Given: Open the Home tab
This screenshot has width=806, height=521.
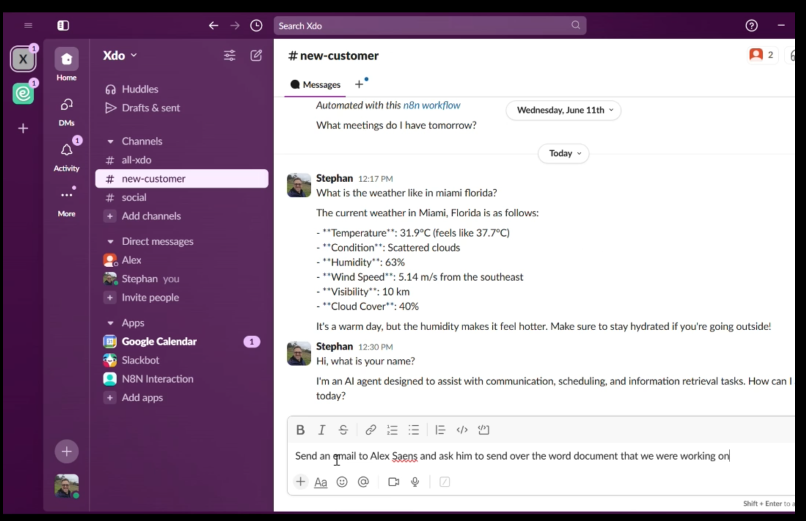Looking at the screenshot, I should [x=66, y=64].
